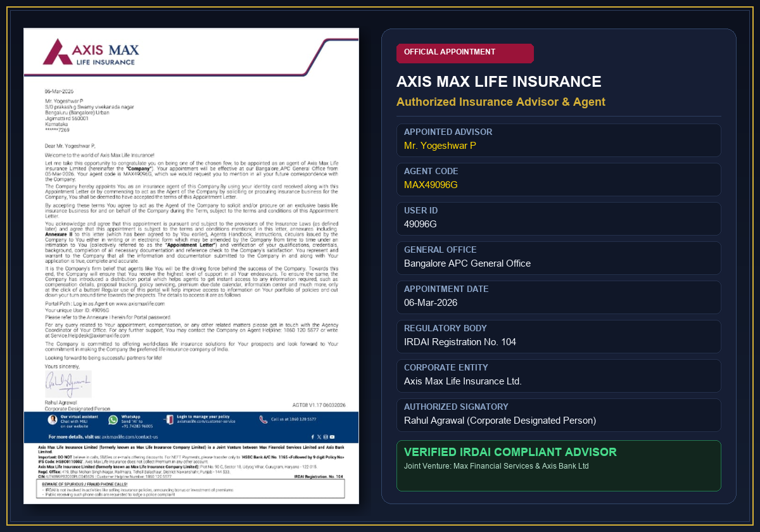760x532 pixels.
Task: Click the phone call icon in footer
Action: [263, 419]
